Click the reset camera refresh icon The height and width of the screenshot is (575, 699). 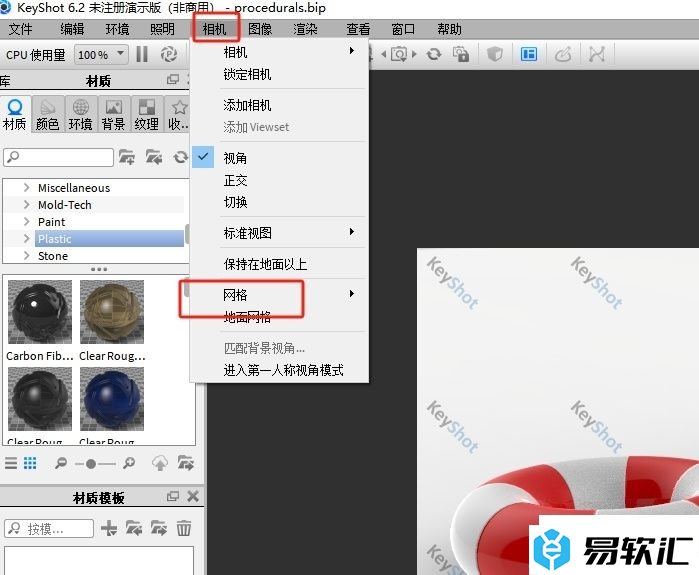434,54
